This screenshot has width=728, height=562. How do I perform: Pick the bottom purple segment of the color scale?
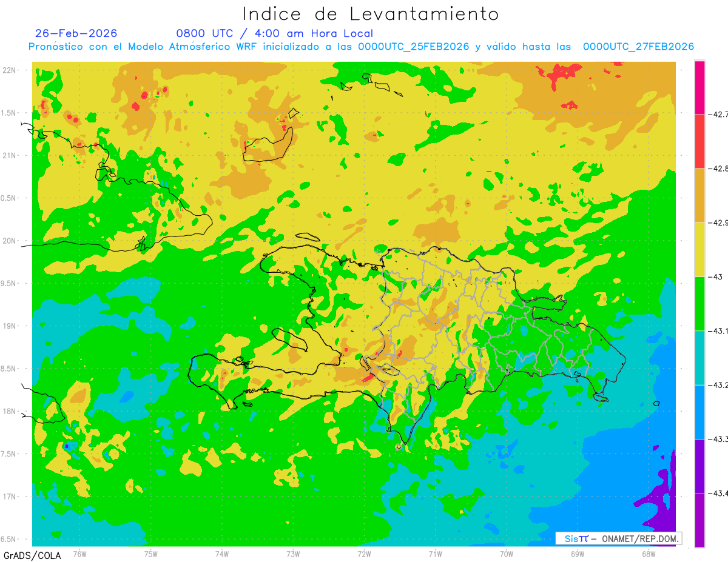pyautogui.click(x=699, y=520)
